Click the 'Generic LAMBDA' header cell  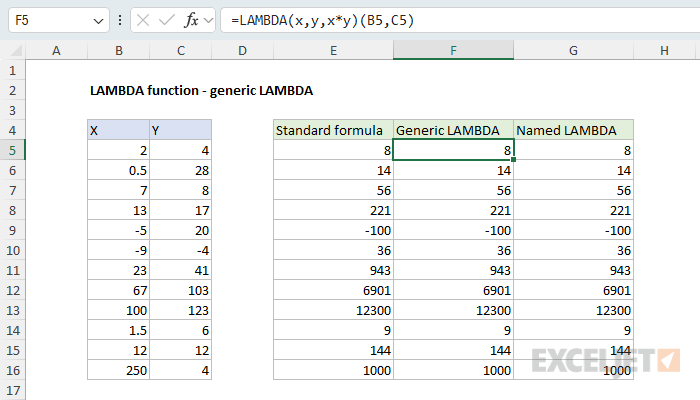(x=454, y=130)
